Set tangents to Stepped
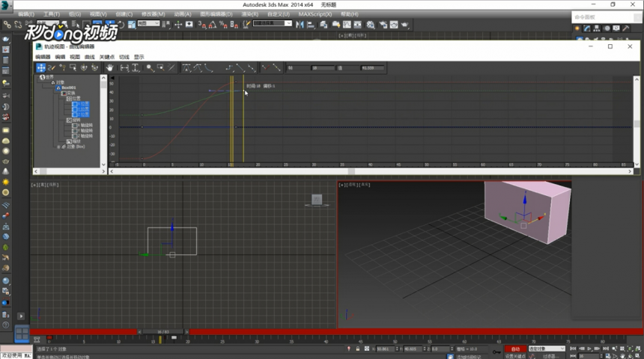 coord(229,68)
